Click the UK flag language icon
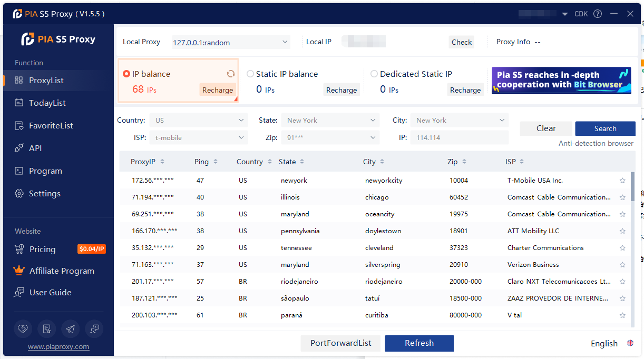644x359 pixels. [630, 343]
